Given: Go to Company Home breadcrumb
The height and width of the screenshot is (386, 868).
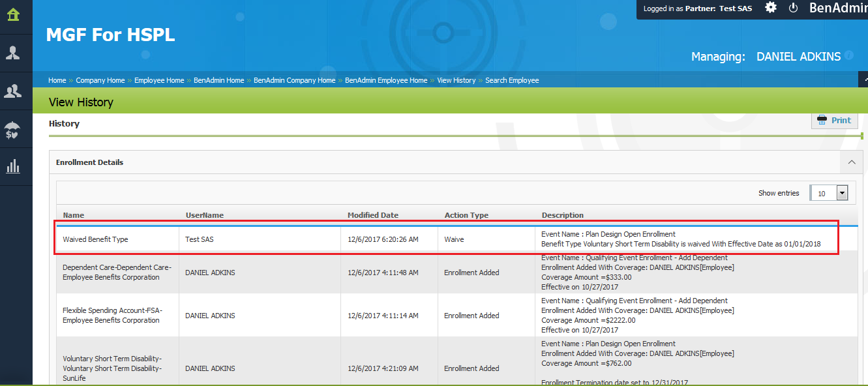Looking at the screenshot, I should (100, 80).
